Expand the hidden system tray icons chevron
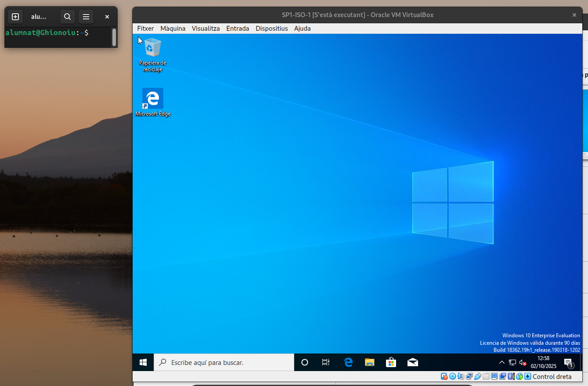This screenshot has height=386, width=588. [501, 362]
